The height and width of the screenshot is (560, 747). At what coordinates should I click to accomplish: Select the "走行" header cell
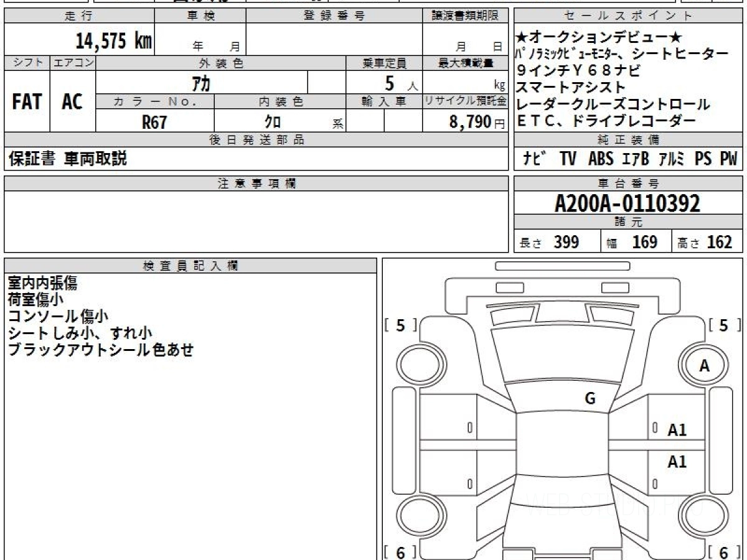click(x=79, y=16)
